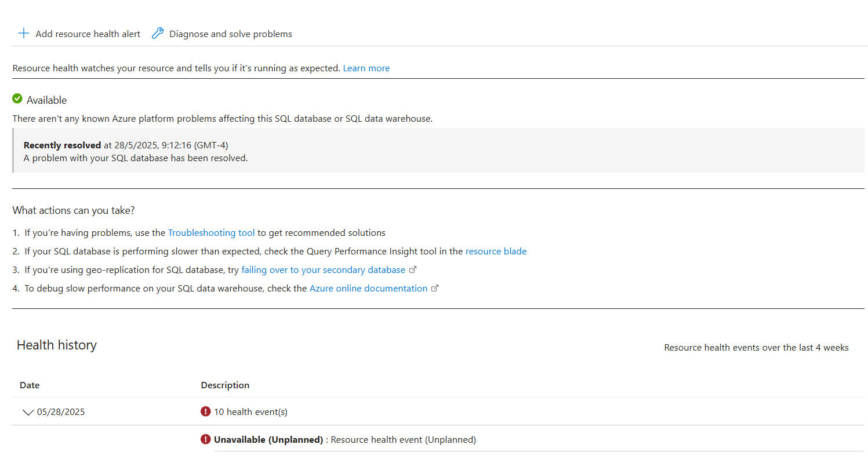Click the wrench icon for Diagnose and solve problems

158,34
